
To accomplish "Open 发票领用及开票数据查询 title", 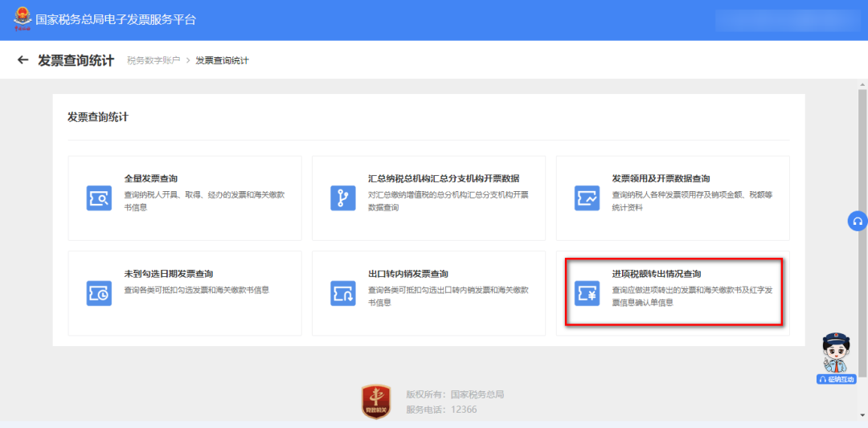I will tap(661, 178).
